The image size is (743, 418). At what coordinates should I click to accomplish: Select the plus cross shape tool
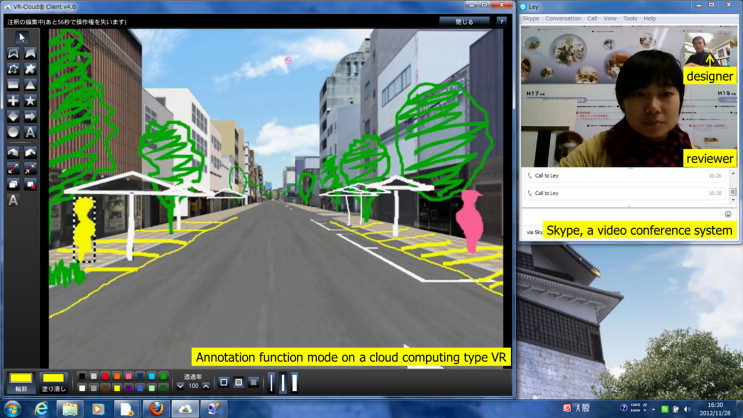(13, 101)
